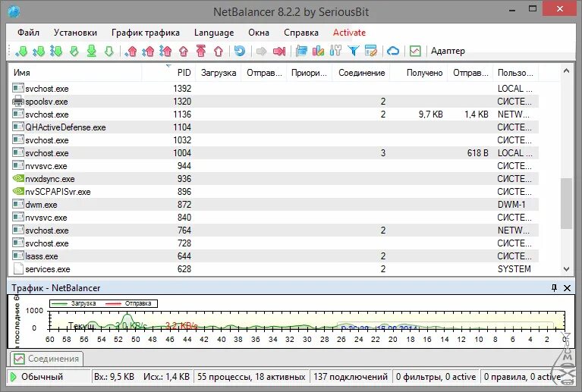
Task: Select the nvxdsync.exe process row
Action: point(274,179)
